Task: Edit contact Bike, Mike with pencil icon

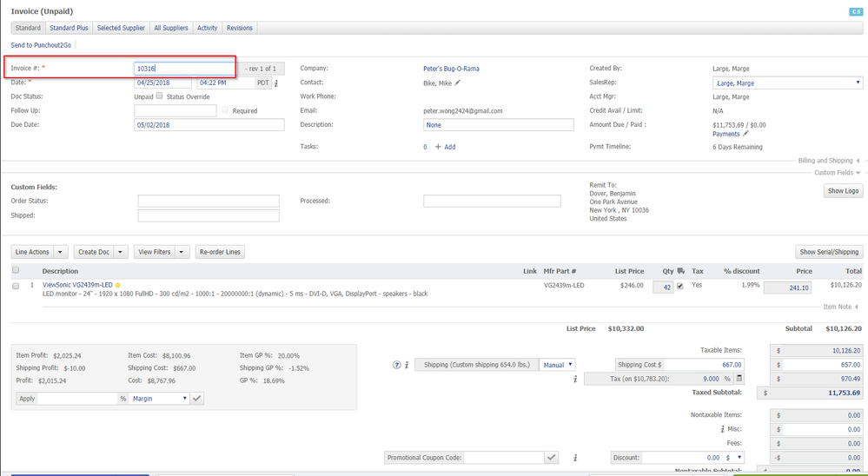Action: pyautogui.click(x=458, y=83)
